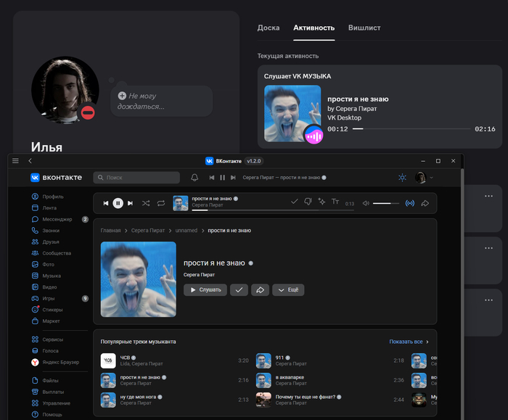Skip to next track in top header

click(233, 178)
